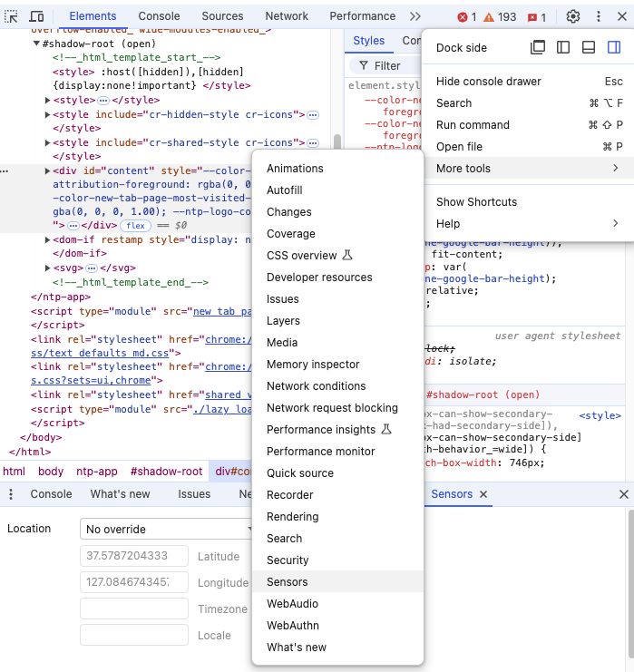
Task: Expand the dom-if restamp node
Action: (x=47, y=240)
